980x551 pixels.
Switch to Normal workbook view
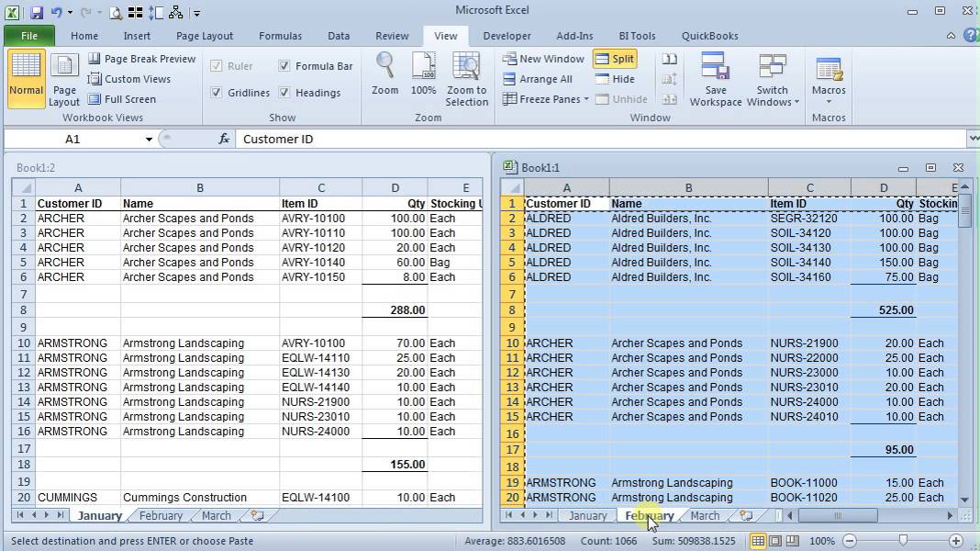(27, 79)
